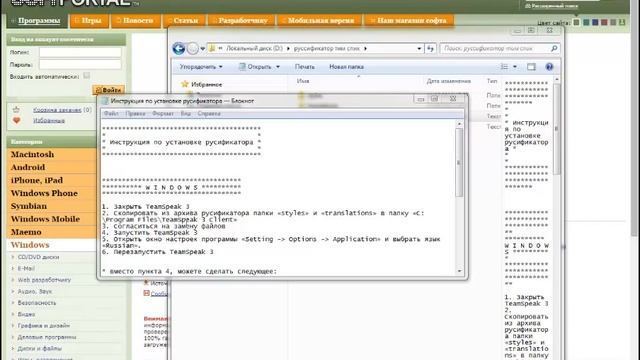Switch to the Новости site tab
Screen dimensions: 640x360
(136, 20)
